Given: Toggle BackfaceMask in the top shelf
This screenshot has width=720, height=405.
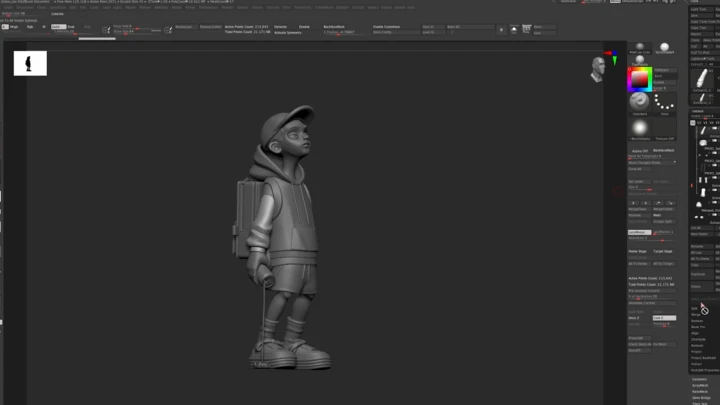Looking at the screenshot, I should click(334, 27).
